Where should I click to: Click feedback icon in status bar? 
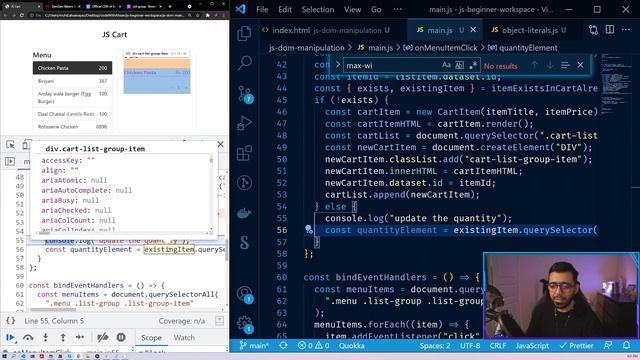[608, 346]
